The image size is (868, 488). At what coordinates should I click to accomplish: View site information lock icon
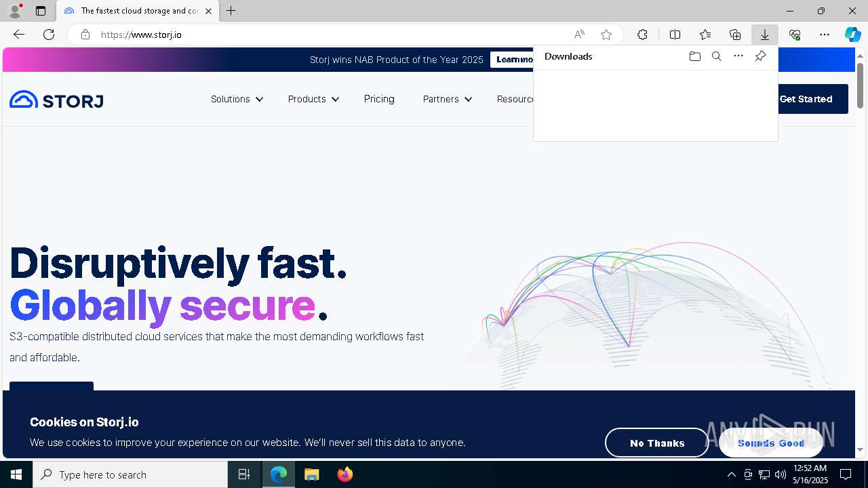pos(85,35)
